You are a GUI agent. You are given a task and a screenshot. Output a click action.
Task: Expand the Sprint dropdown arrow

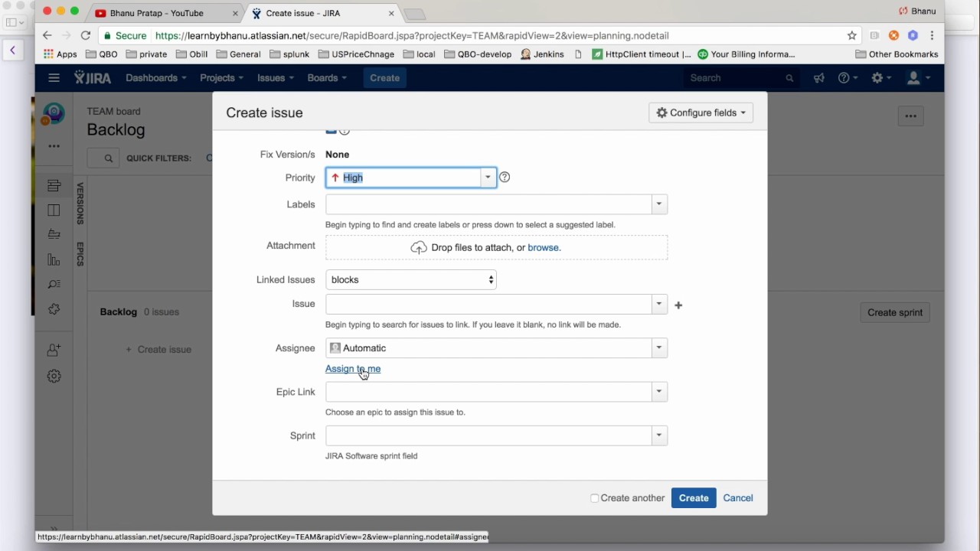pos(658,435)
